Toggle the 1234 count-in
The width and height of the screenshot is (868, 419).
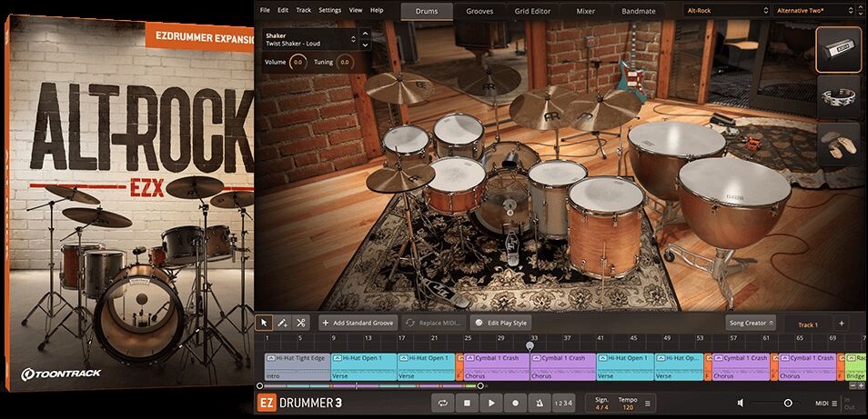pos(564,403)
